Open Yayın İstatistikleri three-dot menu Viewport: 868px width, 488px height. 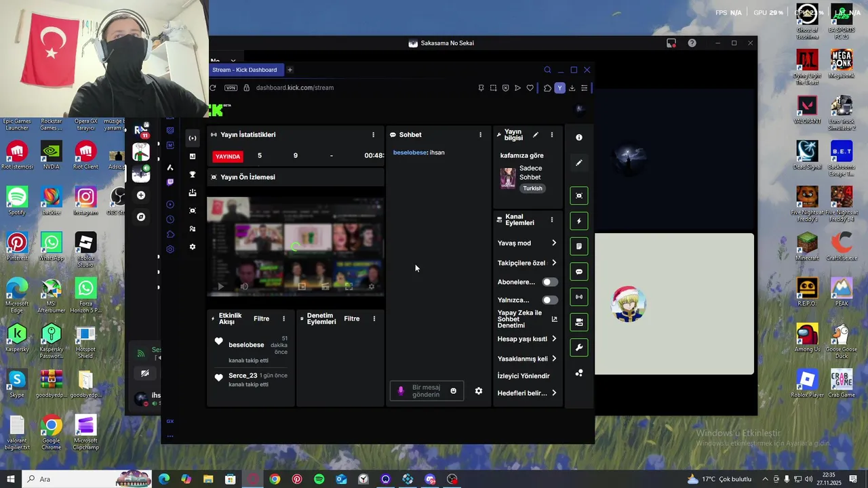[x=373, y=135]
